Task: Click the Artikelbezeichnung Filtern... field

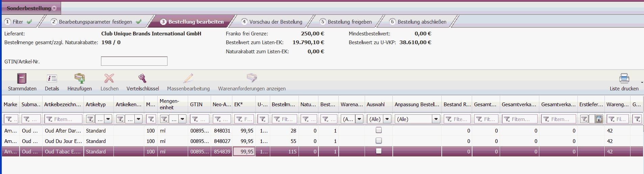Action: [64, 119]
